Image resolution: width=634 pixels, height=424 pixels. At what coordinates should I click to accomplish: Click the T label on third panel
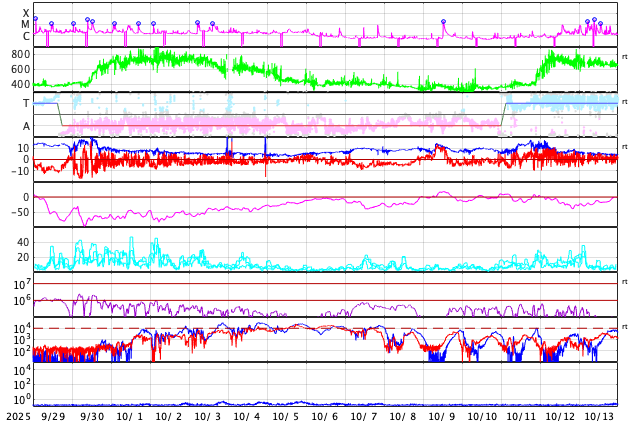coord(26,103)
